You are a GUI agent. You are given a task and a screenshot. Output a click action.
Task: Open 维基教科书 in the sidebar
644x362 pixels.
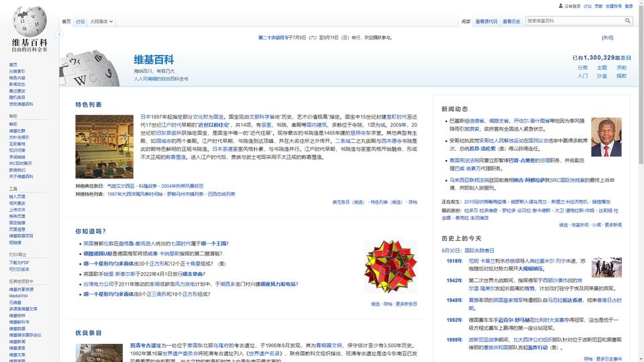[x=19, y=322]
